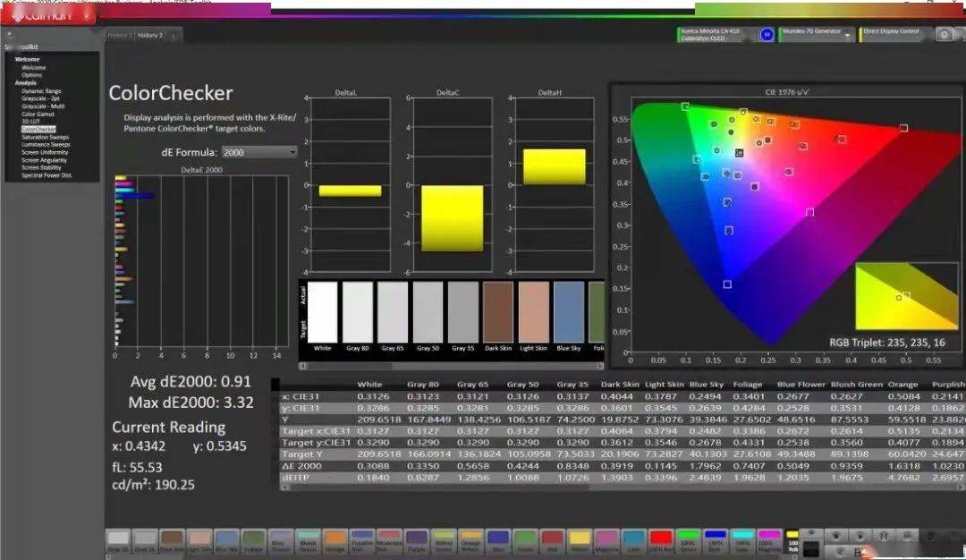The image size is (966, 560).
Task: Switch to the History 1 tab
Action: pos(120,35)
